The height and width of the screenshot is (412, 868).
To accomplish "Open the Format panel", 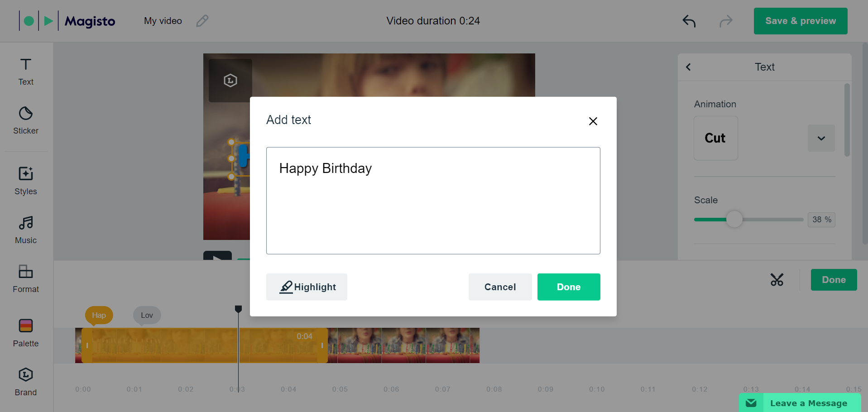I will [x=26, y=279].
